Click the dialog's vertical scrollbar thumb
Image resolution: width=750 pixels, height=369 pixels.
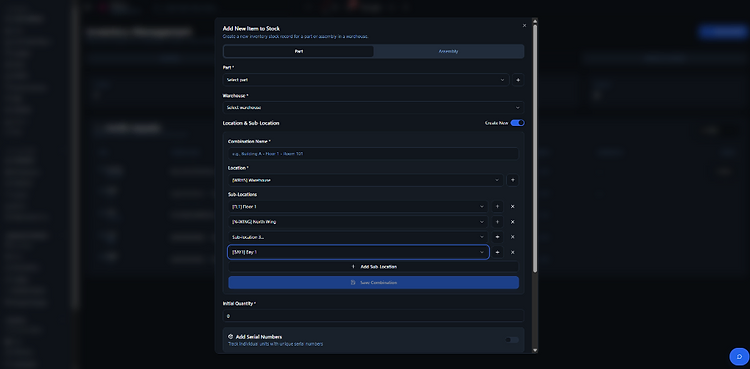[535, 148]
